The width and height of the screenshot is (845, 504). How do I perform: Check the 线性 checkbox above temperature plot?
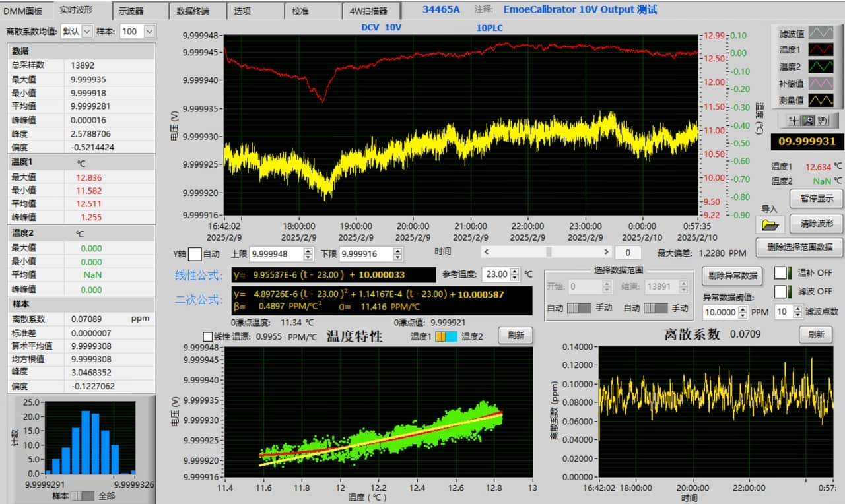(208, 336)
